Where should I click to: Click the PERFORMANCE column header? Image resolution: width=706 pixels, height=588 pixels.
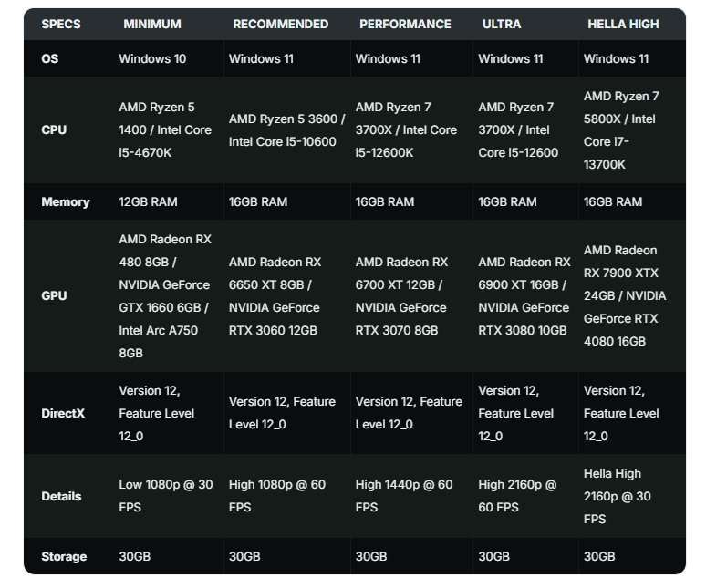click(405, 24)
